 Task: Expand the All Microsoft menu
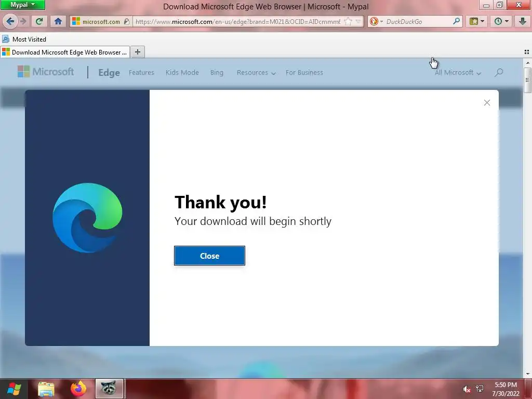pos(458,73)
